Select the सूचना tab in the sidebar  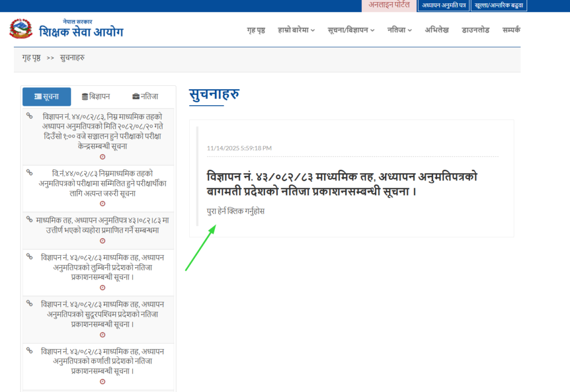click(47, 97)
